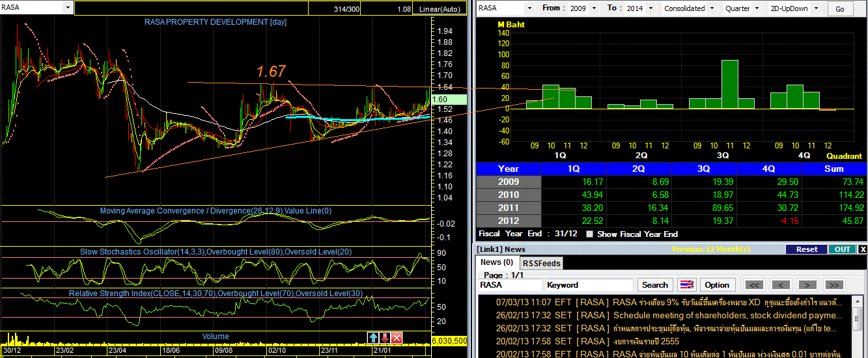The image size is (868, 358).
Task: Click the tallest 3Q 2011 bar in chart
Action: point(729,84)
